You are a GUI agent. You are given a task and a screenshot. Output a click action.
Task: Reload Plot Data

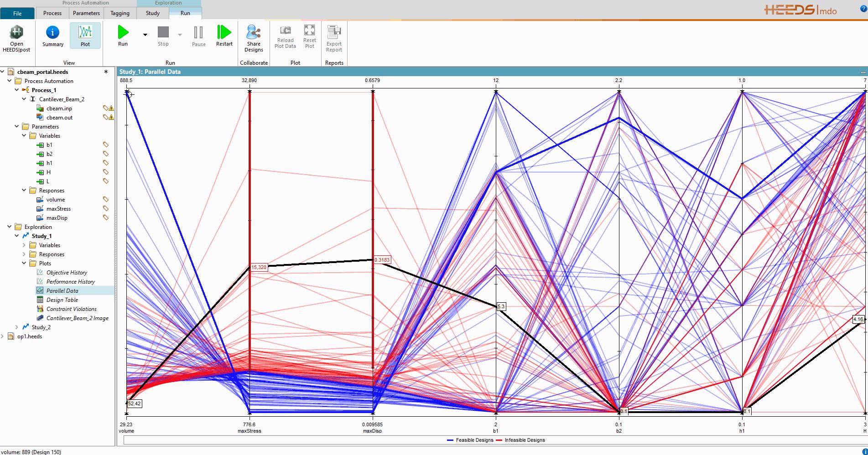[285, 36]
